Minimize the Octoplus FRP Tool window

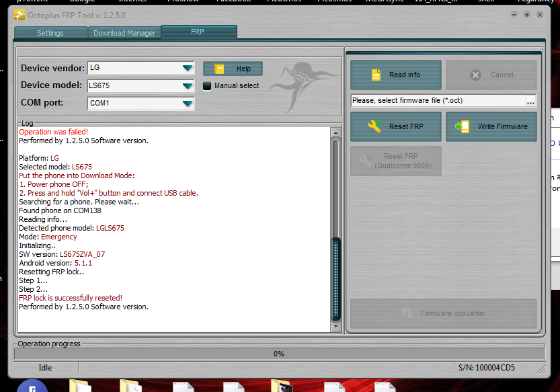(x=514, y=15)
